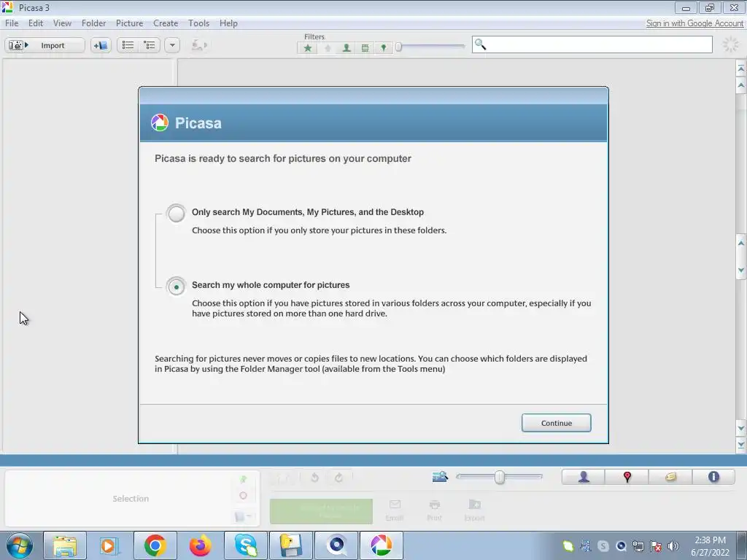Click the Print button in bottom tray
The height and width of the screenshot is (560, 747).
click(x=434, y=510)
